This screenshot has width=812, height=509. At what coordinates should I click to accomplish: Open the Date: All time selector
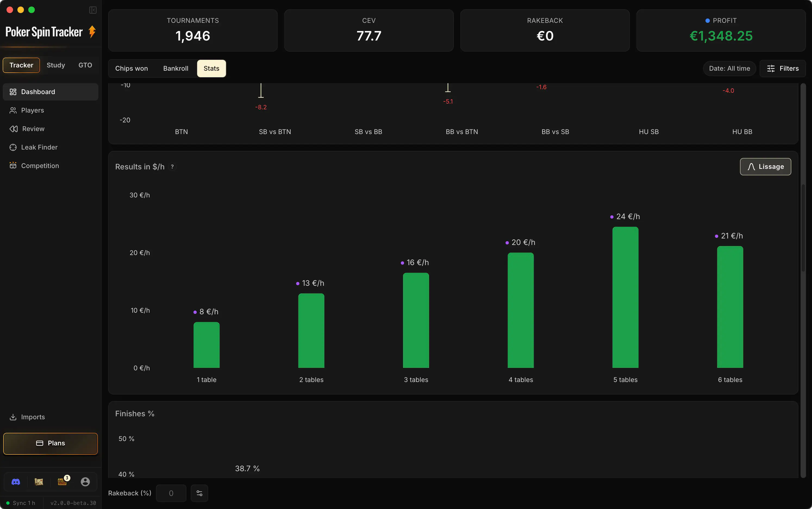729,68
